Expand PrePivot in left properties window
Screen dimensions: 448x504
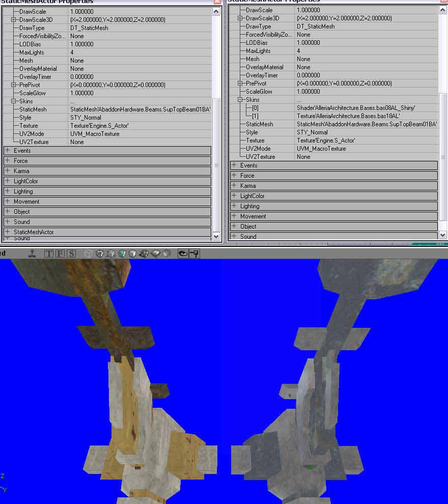click(x=14, y=85)
